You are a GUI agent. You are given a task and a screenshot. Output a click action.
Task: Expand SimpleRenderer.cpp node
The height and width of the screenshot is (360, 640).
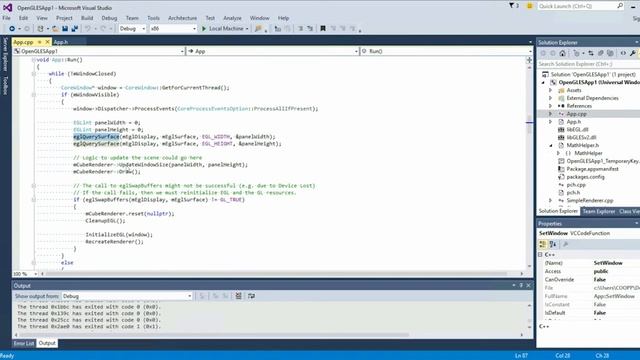click(551, 200)
